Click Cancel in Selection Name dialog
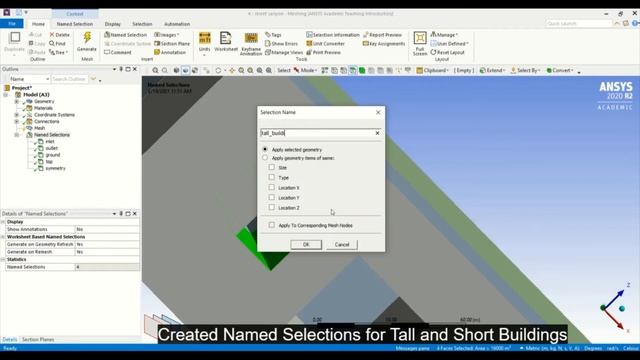Image resolution: width=640 pixels, height=360 pixels. point(342,244)
